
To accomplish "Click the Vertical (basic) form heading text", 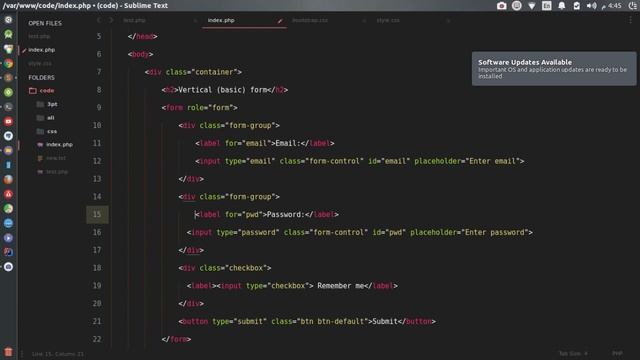I will 223,90.
